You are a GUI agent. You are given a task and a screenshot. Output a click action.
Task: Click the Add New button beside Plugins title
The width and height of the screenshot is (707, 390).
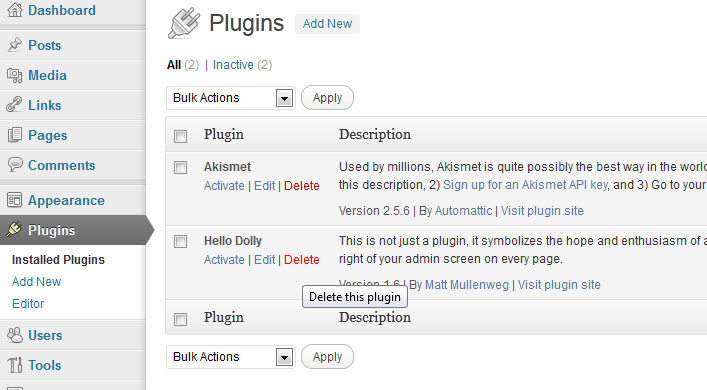click(327, 23)
